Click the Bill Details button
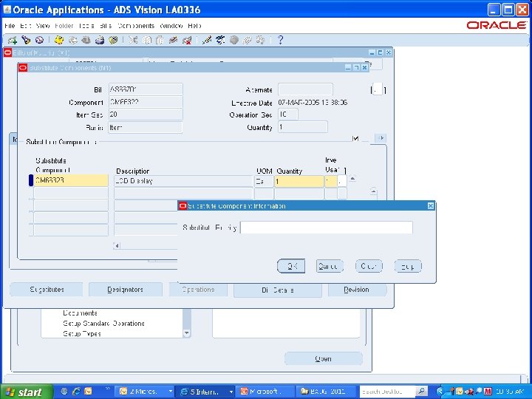Image resolution: width=532 pixels, height=399 pixels. click(278, 290)
